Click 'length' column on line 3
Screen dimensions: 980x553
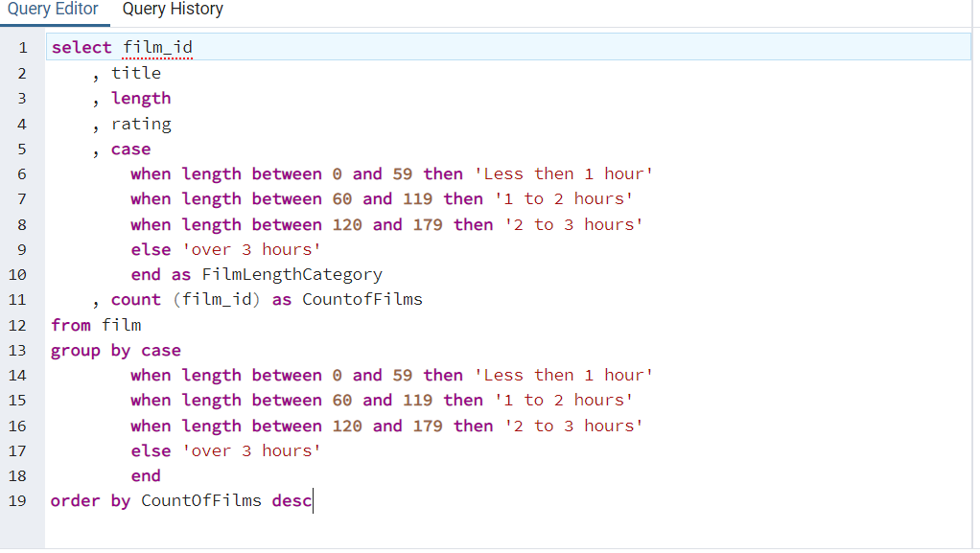click(x=141, y=99)
